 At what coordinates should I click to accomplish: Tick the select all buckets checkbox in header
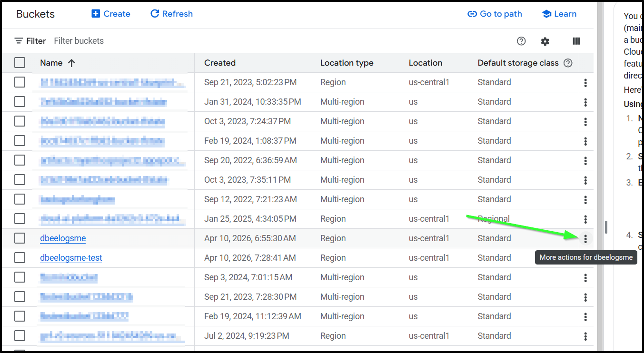[x=20, y=63]
